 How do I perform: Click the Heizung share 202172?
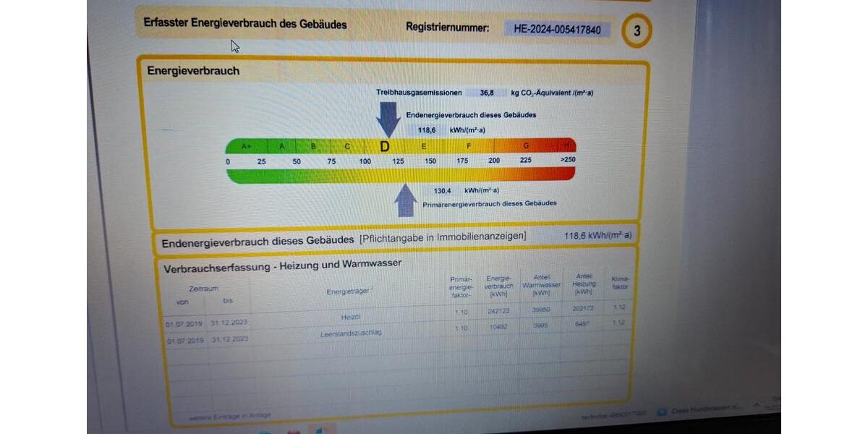(x=583, y=308)
